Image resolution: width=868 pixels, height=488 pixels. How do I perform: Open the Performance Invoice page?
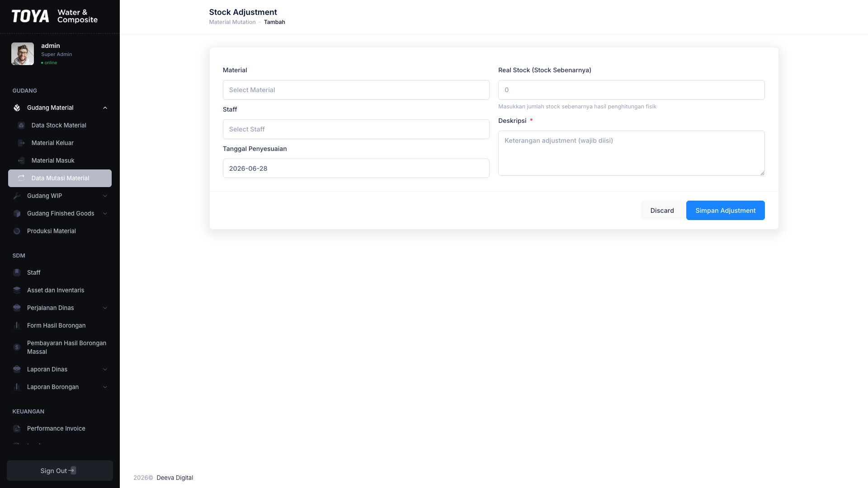60,429
